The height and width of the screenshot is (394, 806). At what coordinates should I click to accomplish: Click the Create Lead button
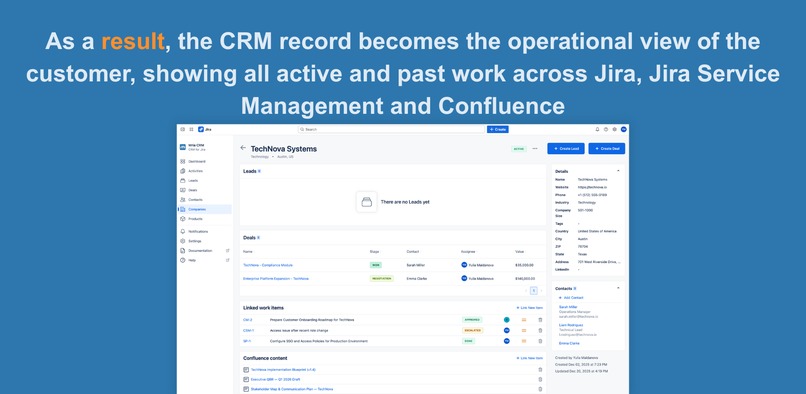(566, 149)
